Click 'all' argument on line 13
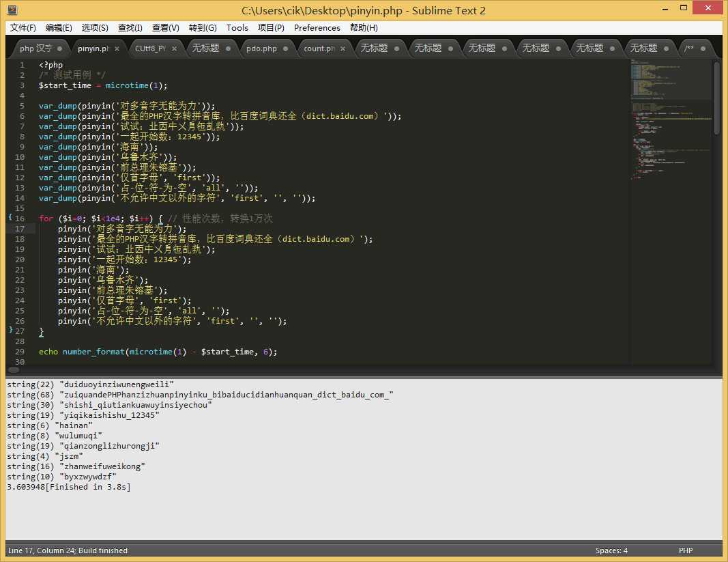Image resolution: width=728 pixels, height=562 pixels. (213, 188)
